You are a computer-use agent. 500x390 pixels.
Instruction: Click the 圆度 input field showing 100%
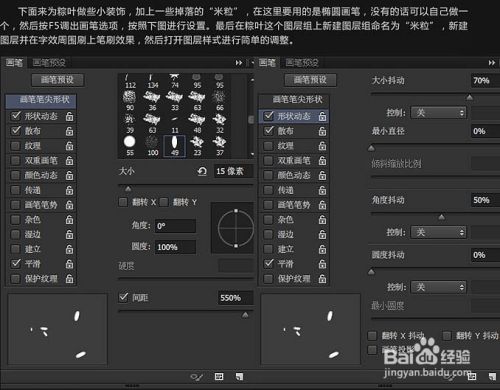pyautogui.click(x=175, y=247)
